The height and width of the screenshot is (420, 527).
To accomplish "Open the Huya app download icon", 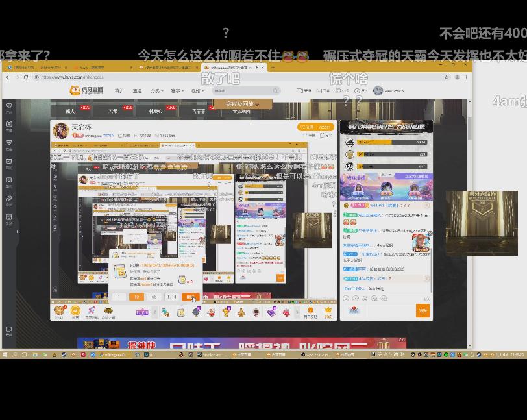I will pyautogui.click(x=319, y=90).
